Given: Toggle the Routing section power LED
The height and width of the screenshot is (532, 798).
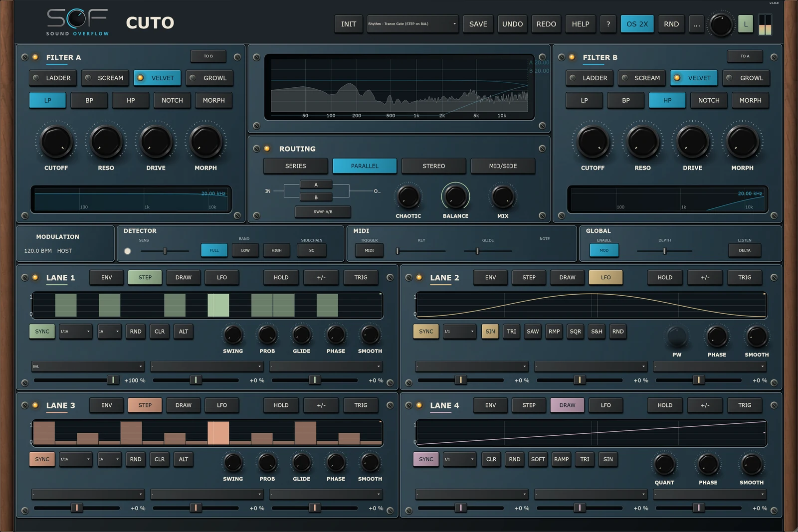Looking at the screenshot, I should (x=267, y=149).
